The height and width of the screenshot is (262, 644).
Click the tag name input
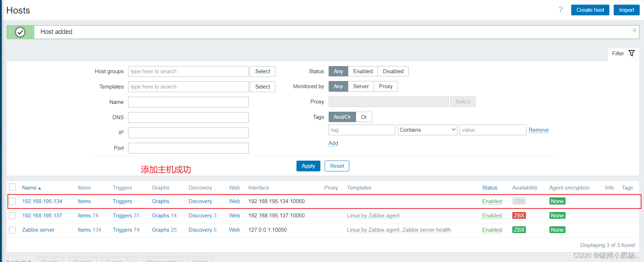(362, 130)
